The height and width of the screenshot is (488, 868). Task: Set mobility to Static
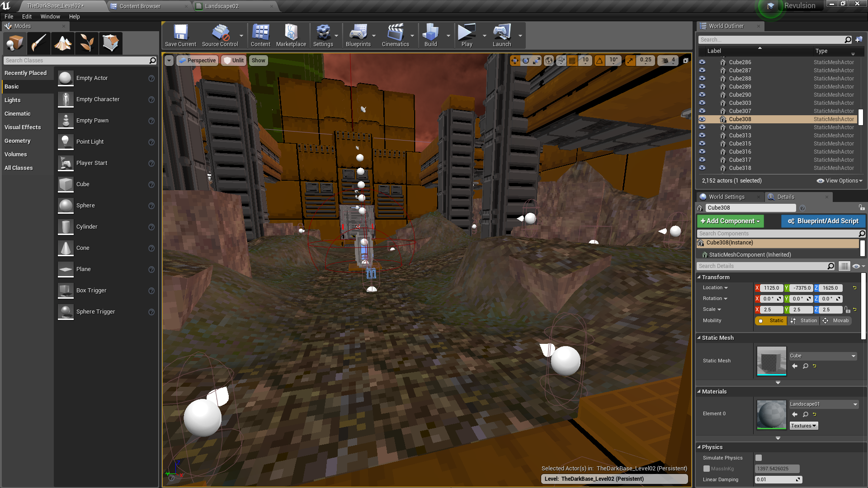pyautogui.click(x=771, y=321)
